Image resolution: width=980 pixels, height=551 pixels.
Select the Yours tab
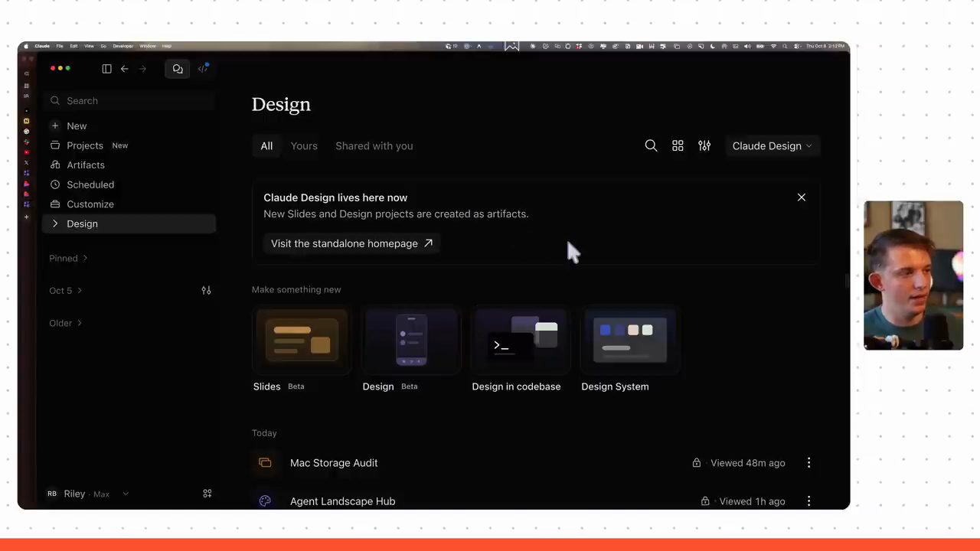click(304, 145)
